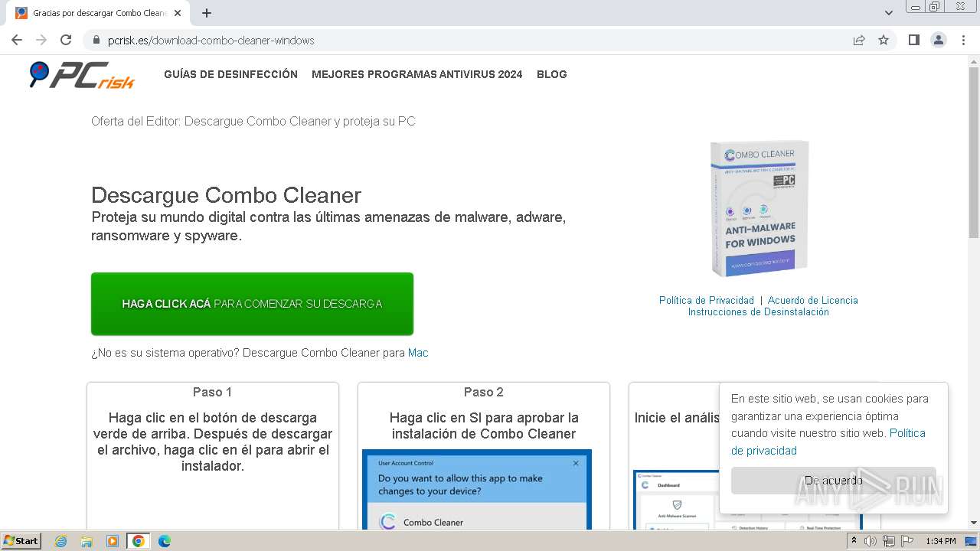
Task: Open Microsoft Edge from taskbar
Action: tap(164, 541)
